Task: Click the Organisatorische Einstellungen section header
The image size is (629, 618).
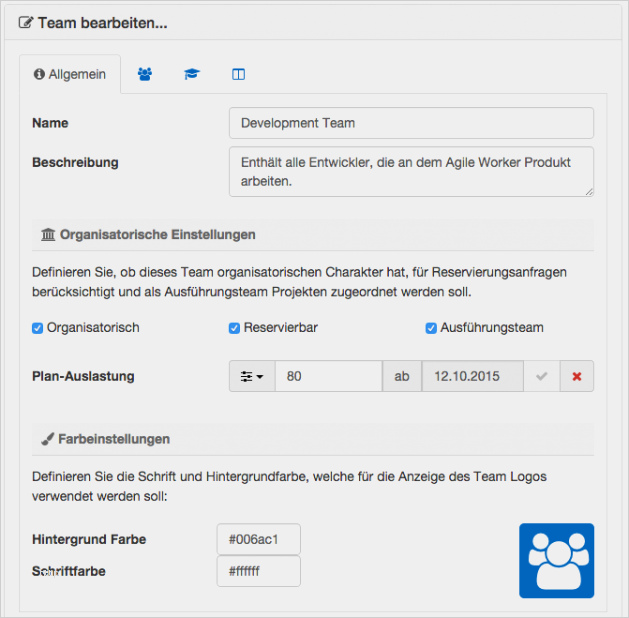Action: coord(312,235)
